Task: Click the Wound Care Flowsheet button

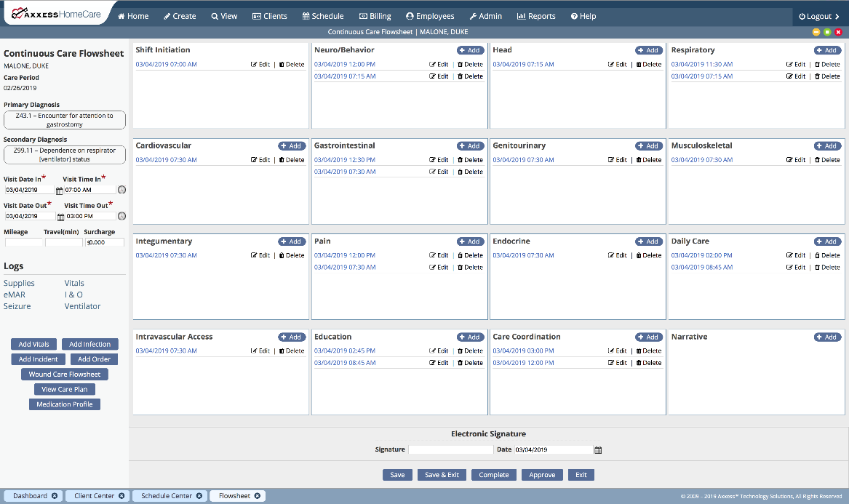Action: [x=65, y=375]
